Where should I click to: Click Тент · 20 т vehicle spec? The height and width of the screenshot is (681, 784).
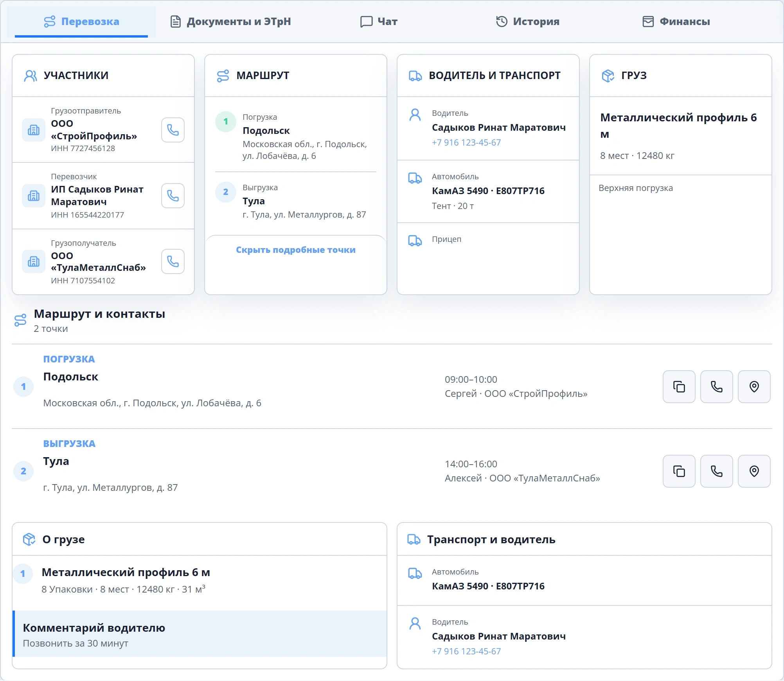453,206
